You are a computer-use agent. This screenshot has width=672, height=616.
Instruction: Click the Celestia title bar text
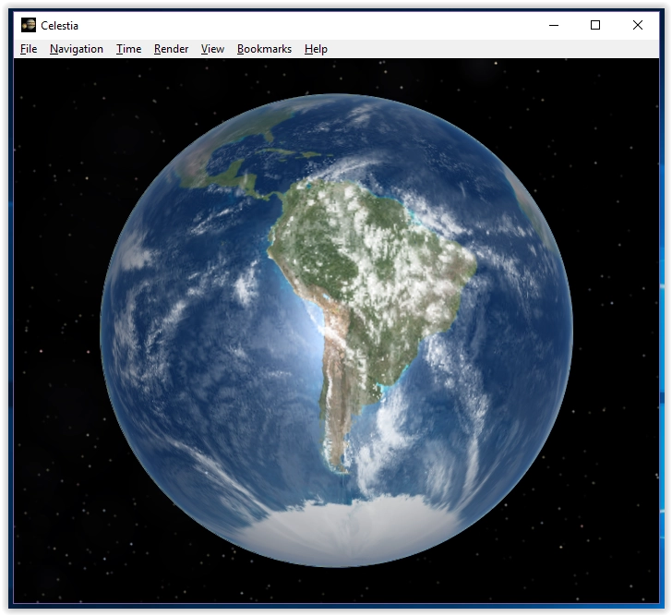point(59,26)
